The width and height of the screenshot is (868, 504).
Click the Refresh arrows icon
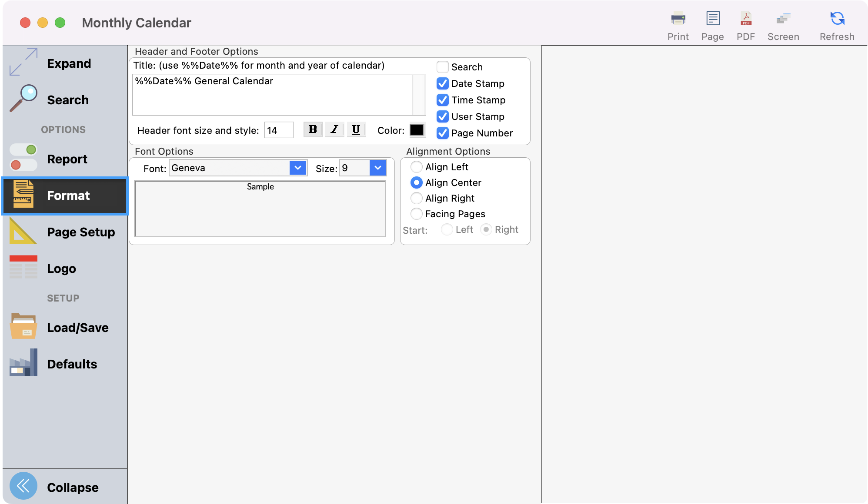[x=837, y=19]
